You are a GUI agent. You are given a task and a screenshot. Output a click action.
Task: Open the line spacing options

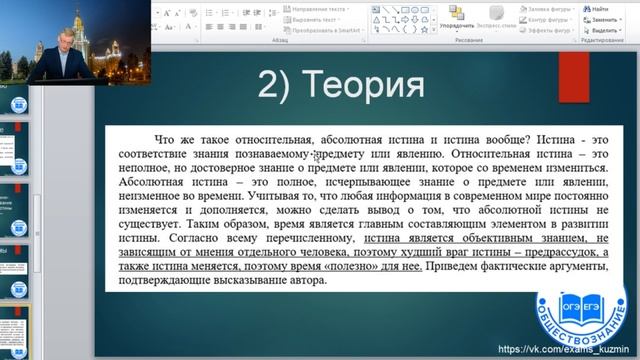coord(273,13)
